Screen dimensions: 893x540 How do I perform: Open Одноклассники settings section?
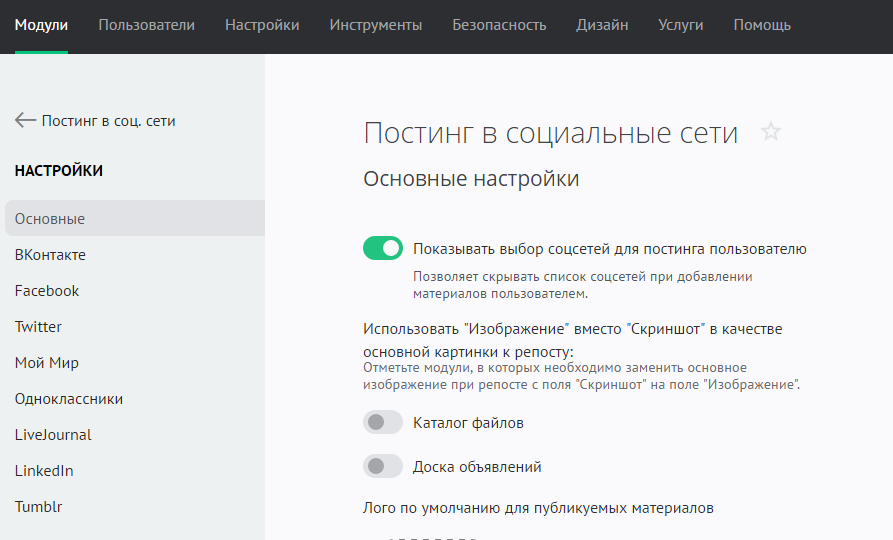[69, 399]
